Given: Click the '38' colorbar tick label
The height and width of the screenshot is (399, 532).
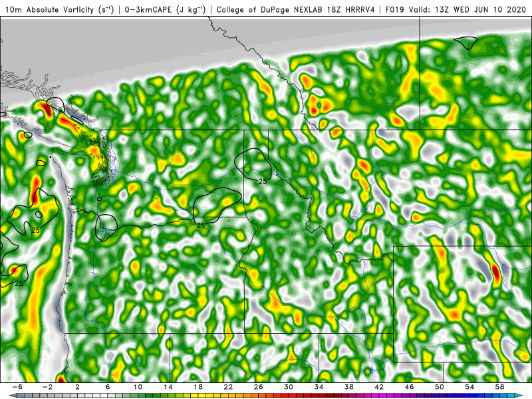Looking at the screenshot, I should (x=349, y=387).
